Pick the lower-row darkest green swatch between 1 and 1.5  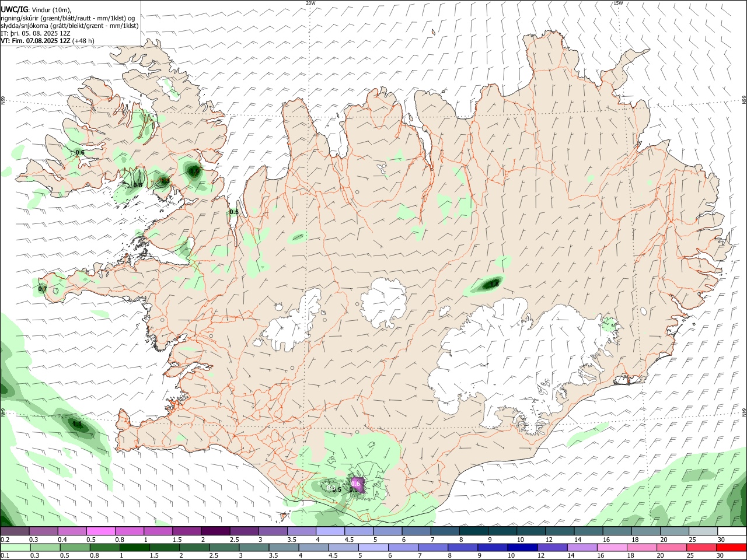(134, 548)
